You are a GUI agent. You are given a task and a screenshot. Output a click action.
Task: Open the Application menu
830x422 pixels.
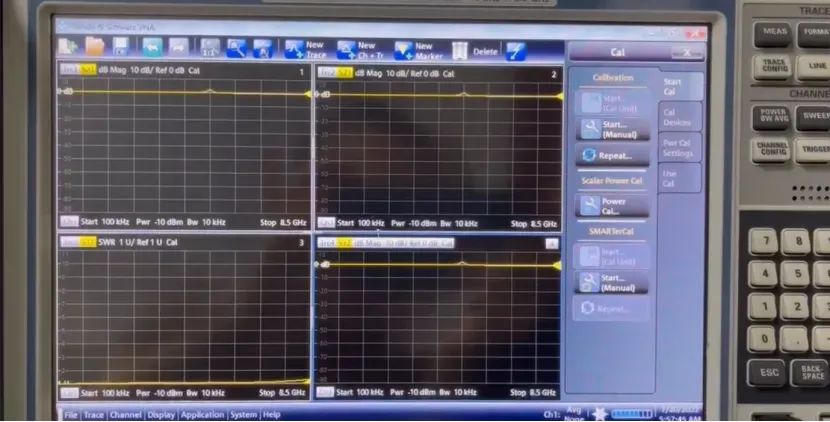click(x=203, y=415)
